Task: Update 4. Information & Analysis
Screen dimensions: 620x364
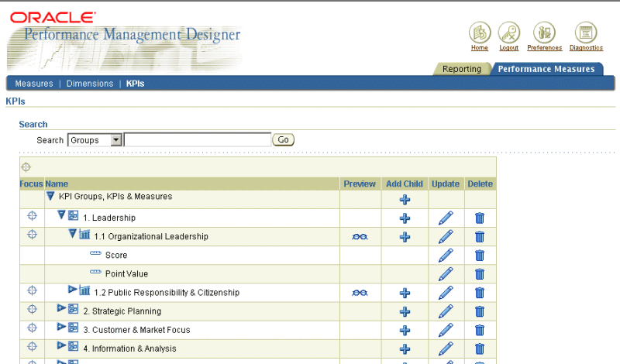Action: click(x=446, y=349)
